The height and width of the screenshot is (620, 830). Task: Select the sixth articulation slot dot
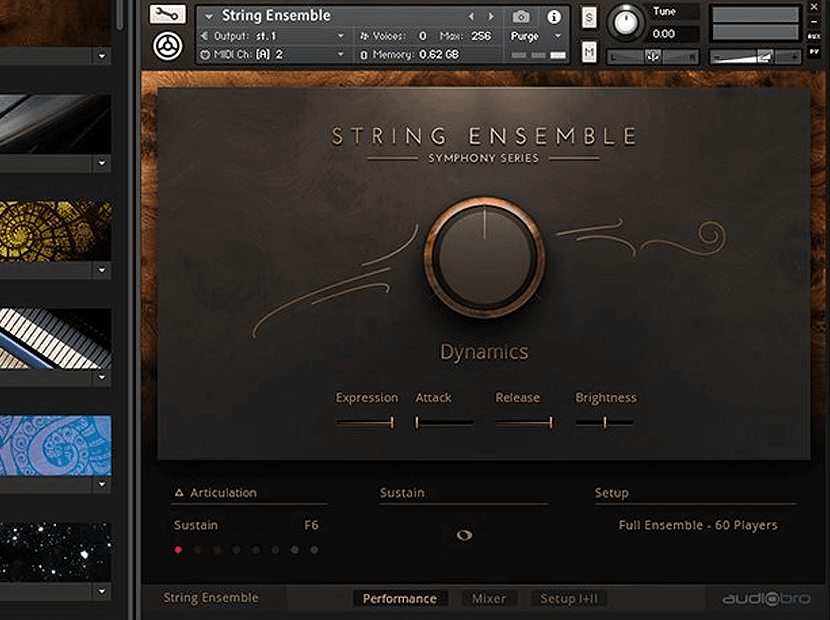click(275, 550)
